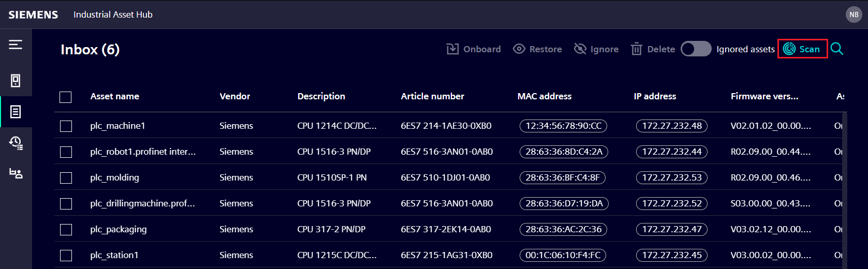Click the Ignore assets action
Viewport: 868px width, 269px height.
pos(596,49)
